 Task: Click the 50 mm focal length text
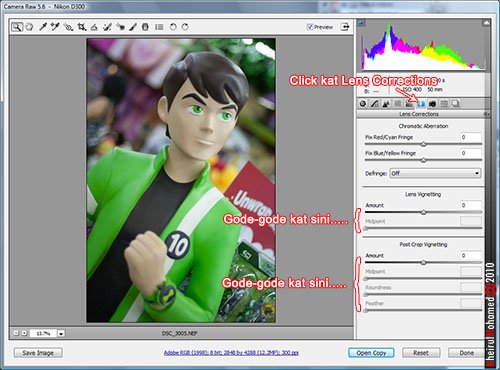[435, 89]
